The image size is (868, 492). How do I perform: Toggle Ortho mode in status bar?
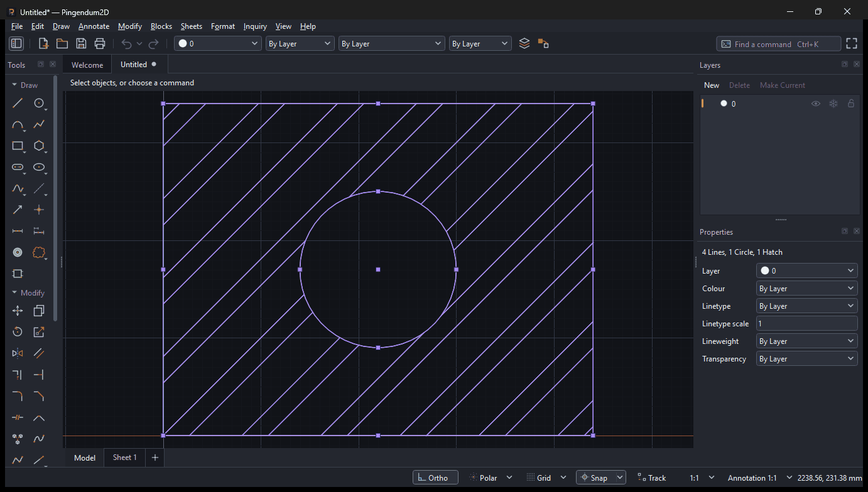point(435,478)
